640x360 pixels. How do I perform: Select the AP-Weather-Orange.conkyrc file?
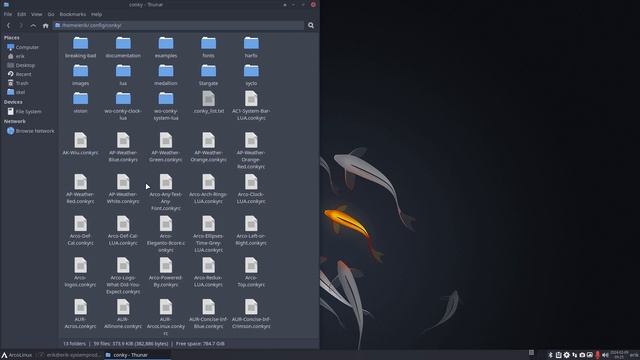(208, 140)
